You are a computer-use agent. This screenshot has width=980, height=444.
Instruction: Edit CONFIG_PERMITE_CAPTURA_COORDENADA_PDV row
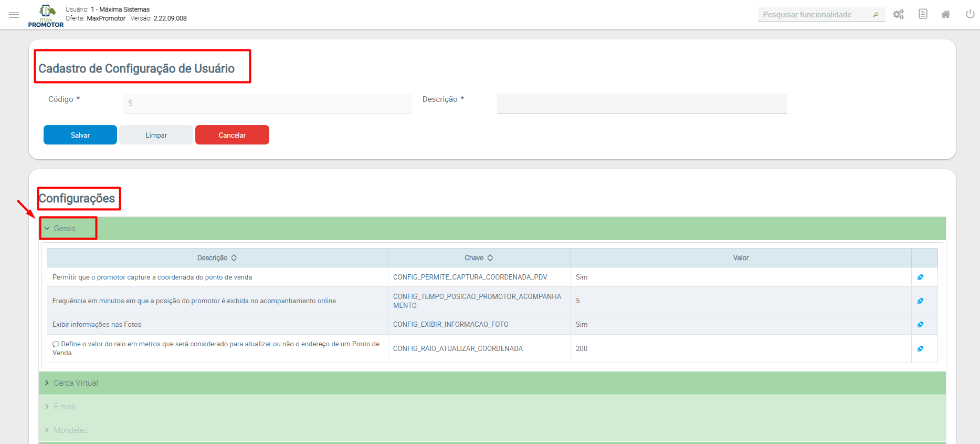point(920,277)
